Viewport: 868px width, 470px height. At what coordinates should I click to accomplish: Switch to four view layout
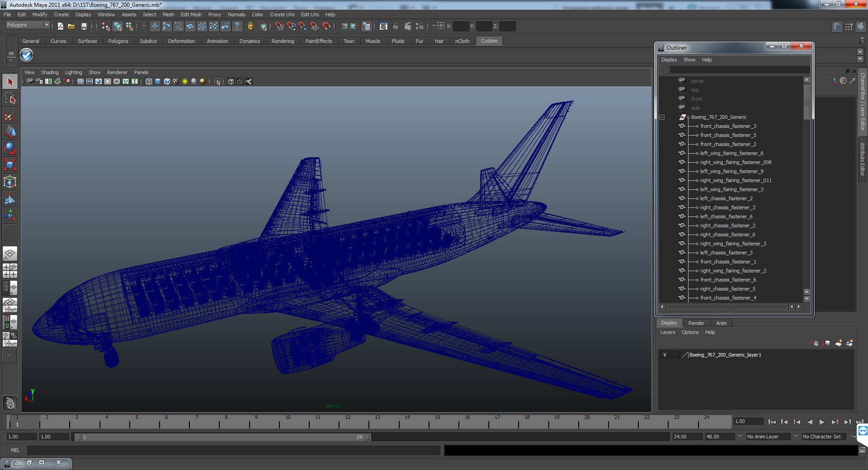pos(10,270)
